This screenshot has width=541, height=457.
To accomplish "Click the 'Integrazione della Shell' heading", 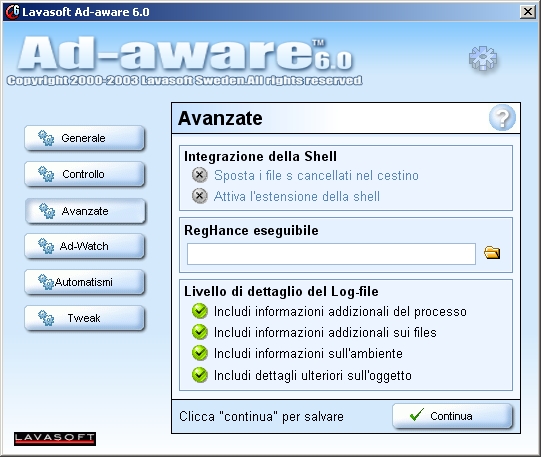I will pos(260,156).
